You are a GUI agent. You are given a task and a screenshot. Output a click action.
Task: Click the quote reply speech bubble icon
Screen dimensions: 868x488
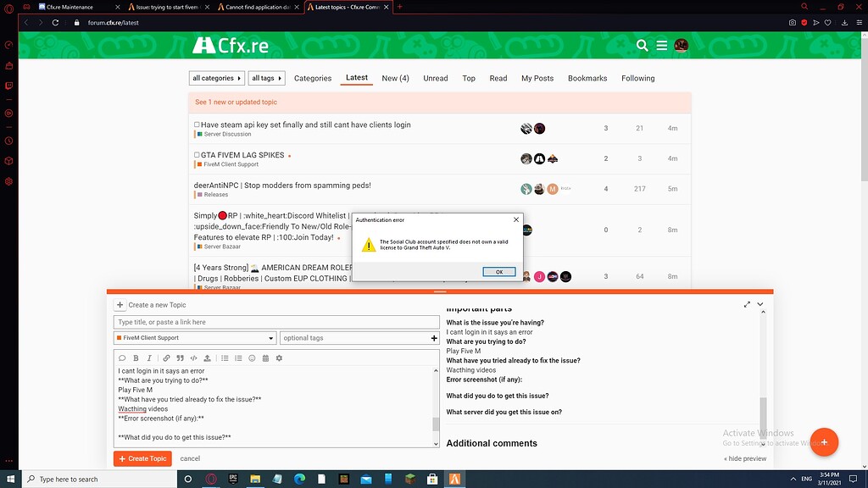(122, 358)
